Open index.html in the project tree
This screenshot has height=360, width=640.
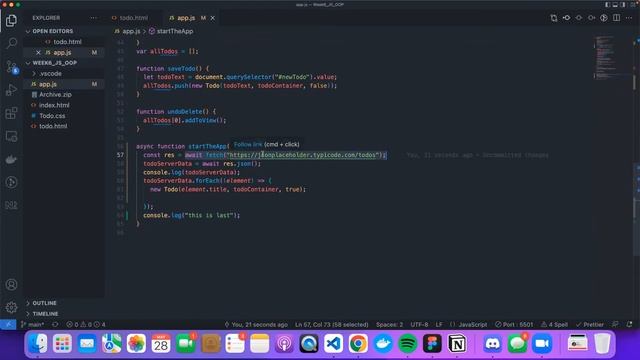click(x=54, y=105)
